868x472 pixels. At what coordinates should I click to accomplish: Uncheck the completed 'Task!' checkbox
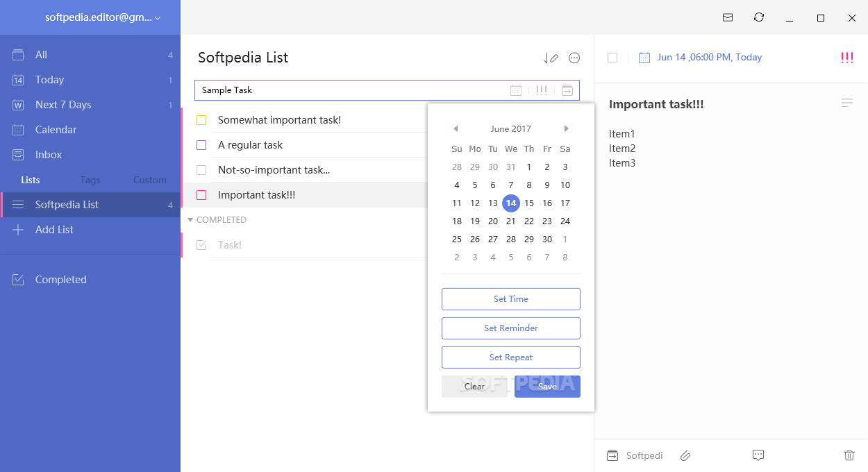tap(201, 245)
